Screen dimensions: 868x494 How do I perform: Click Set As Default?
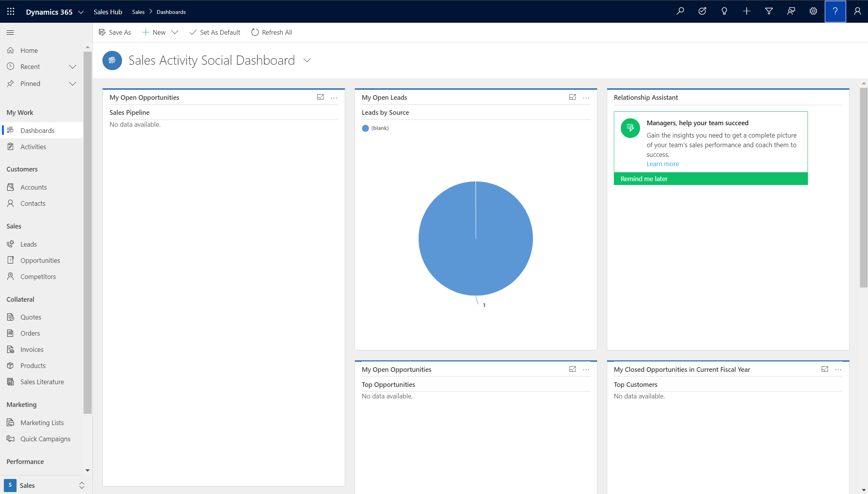(x=215, y=32)
